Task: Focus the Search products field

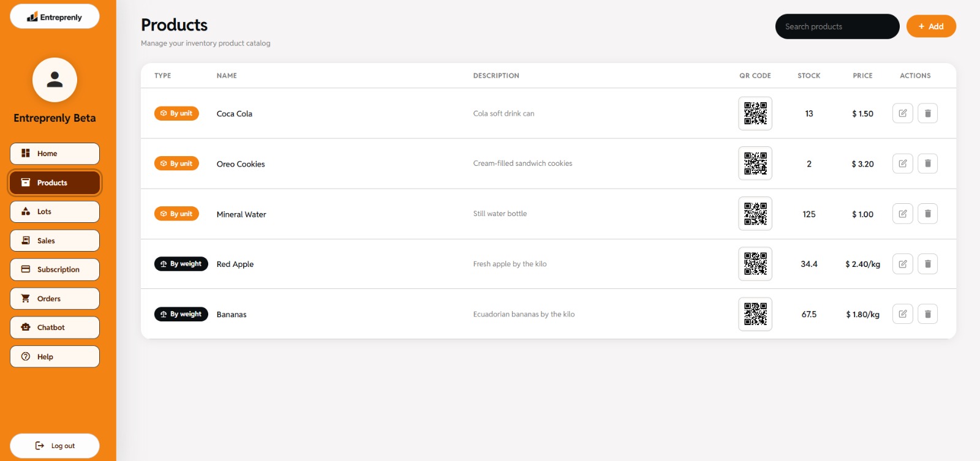Action: 837,26
